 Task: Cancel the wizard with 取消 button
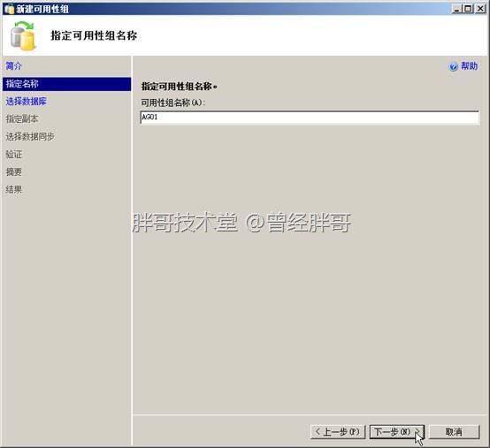tap(454, 432)
